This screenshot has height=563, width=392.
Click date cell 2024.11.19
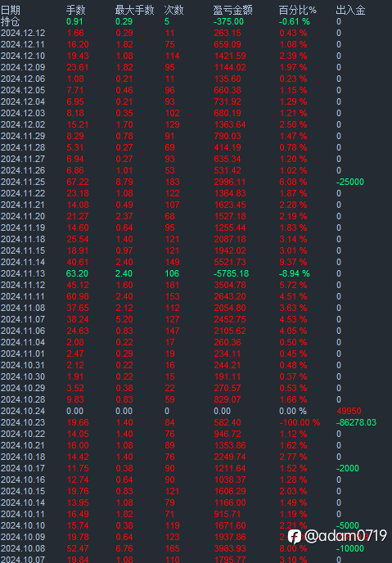(x=23, y=228)
